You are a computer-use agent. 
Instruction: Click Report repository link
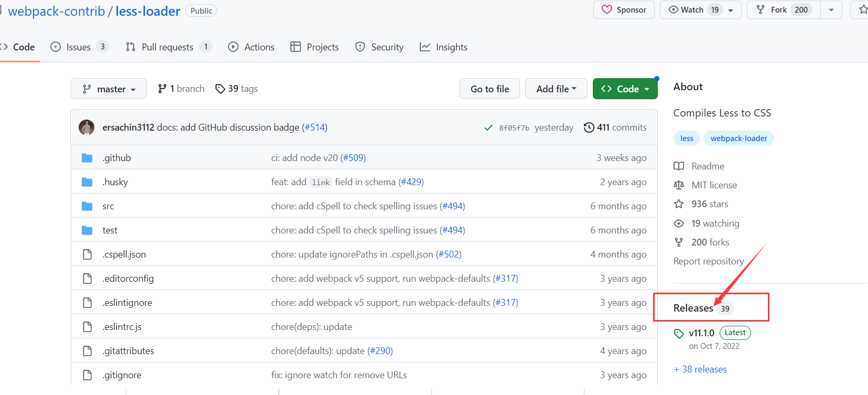tap(709, 261)
